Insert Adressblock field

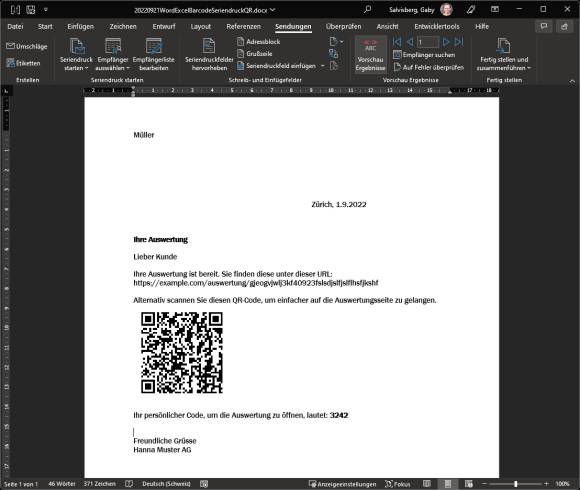[x=258, y=42]
